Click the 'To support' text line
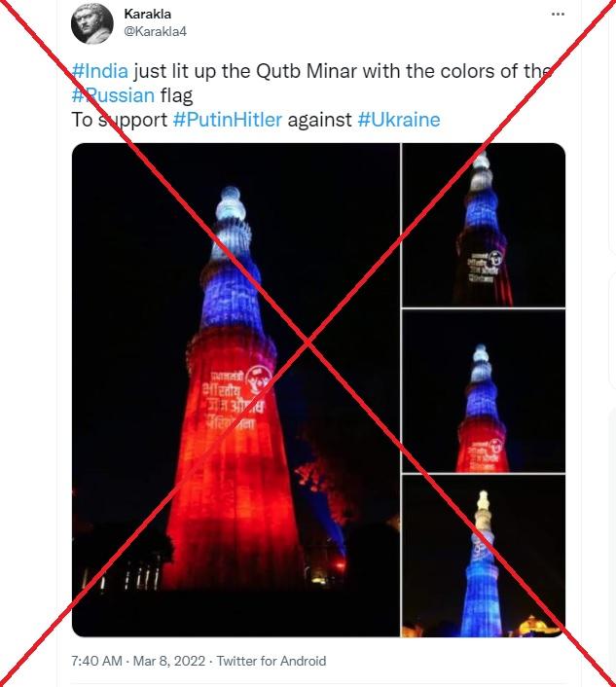This screenshot has height=687, width=616. 119,120
